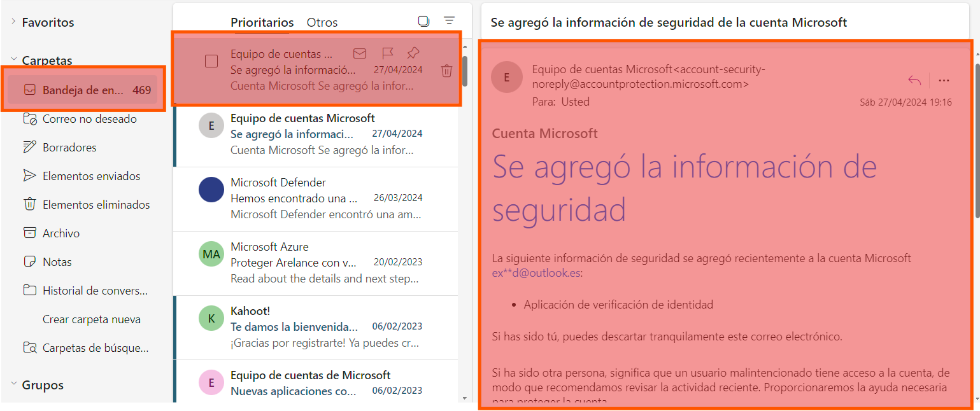
Task: Switch to the Prioritarios tab
Action: [x=262, y=22]
